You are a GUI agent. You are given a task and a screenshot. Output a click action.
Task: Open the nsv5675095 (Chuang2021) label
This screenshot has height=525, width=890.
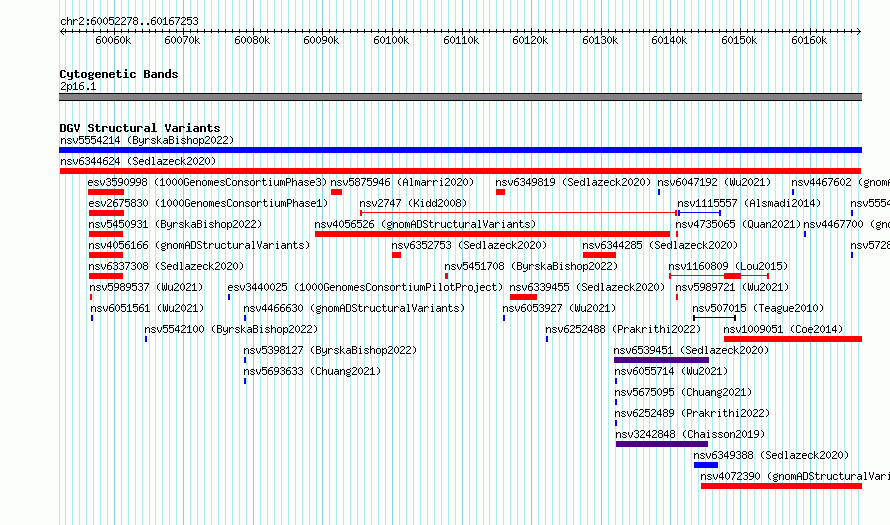coord(683,392)
